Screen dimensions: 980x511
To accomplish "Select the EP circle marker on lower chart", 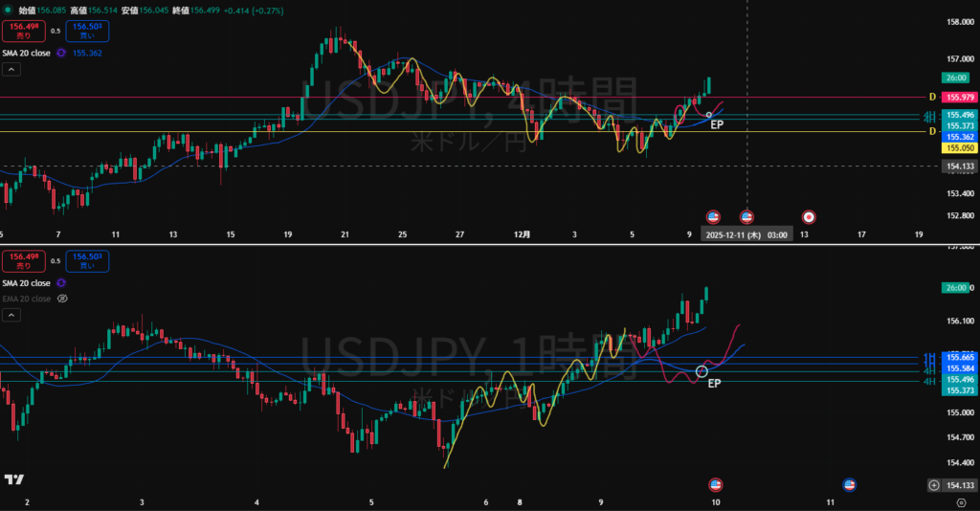I will [702, 370].
